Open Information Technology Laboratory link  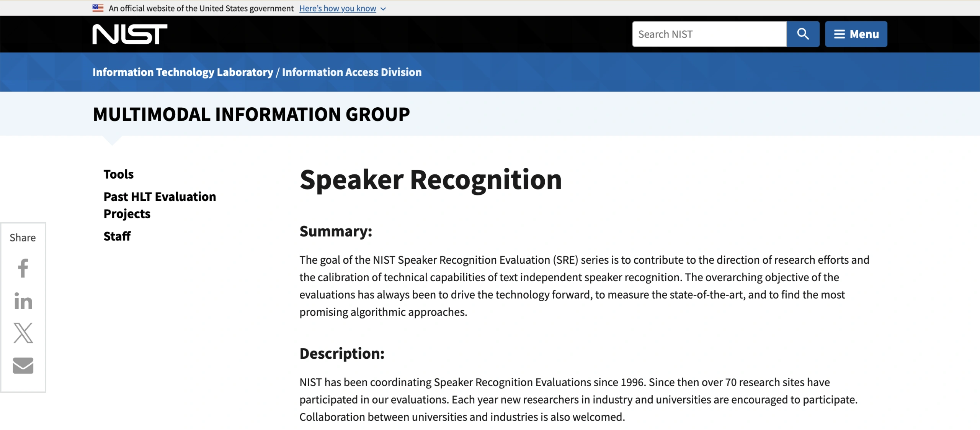coord(183,72)
